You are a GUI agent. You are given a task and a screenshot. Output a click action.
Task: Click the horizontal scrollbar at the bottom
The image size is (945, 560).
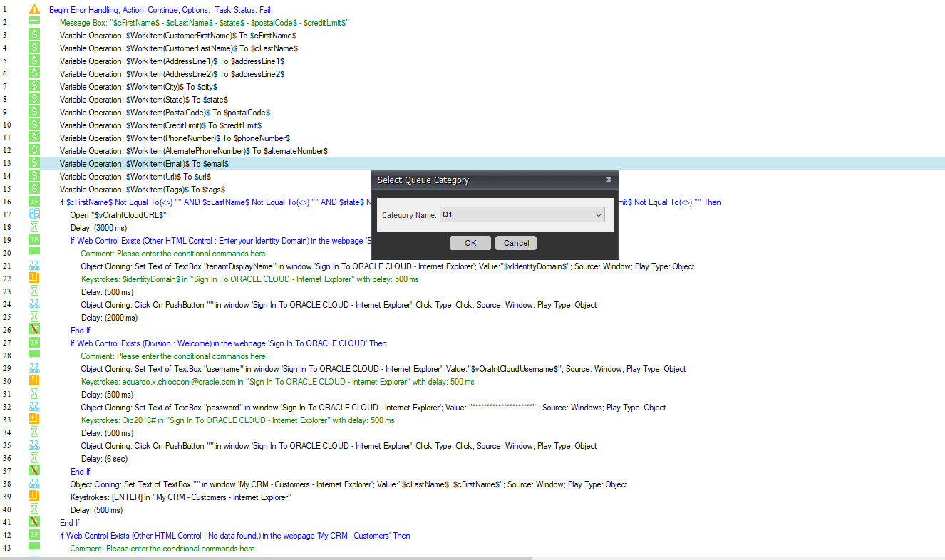266,558
